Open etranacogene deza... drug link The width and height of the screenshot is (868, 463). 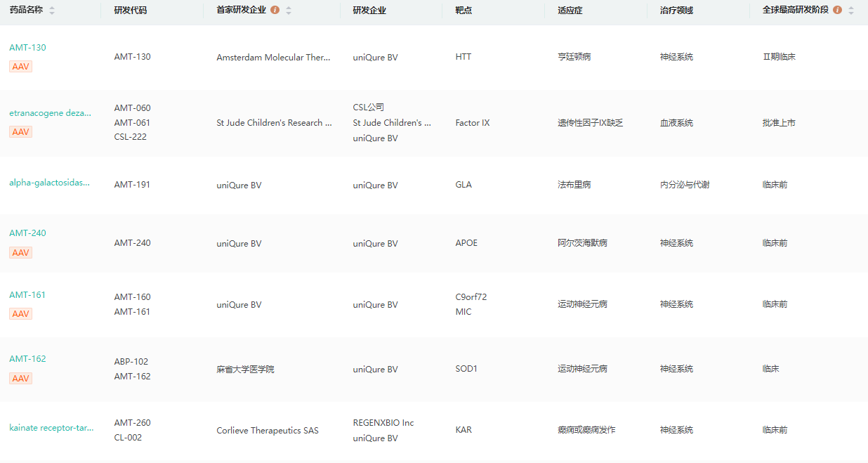(50, 113)
